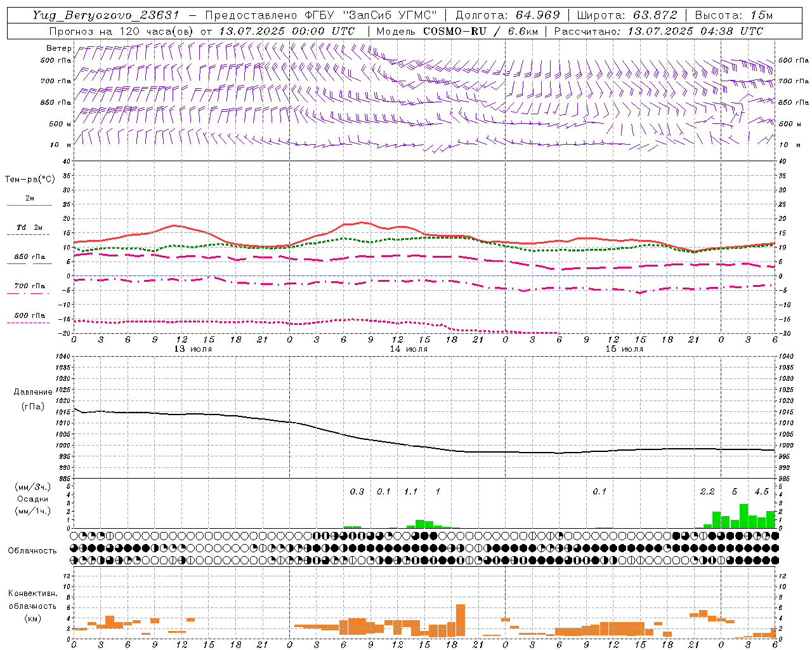Click the red line under 2м legend

(30, 206)
